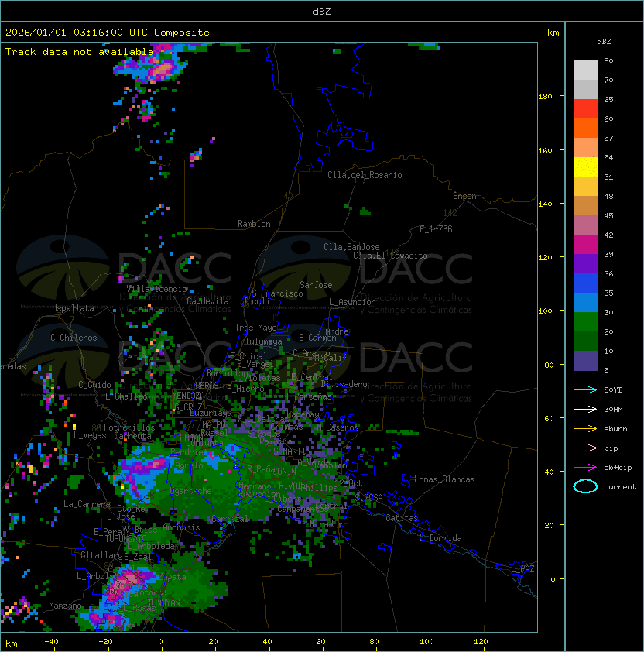Click the 120 km horizontal axis tick
This screenshot has width=644, height=652.
click(481, 642)
